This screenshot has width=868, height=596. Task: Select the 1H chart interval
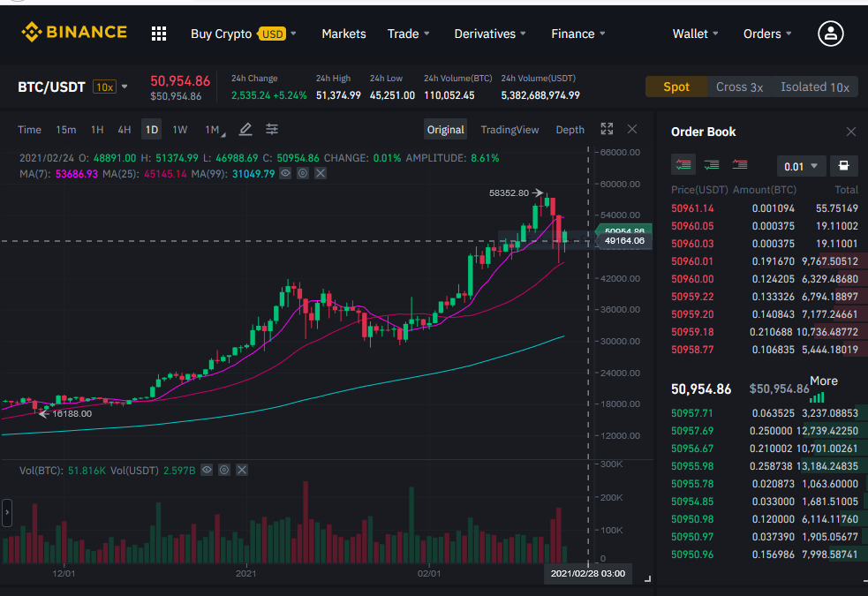click(97, 130)
